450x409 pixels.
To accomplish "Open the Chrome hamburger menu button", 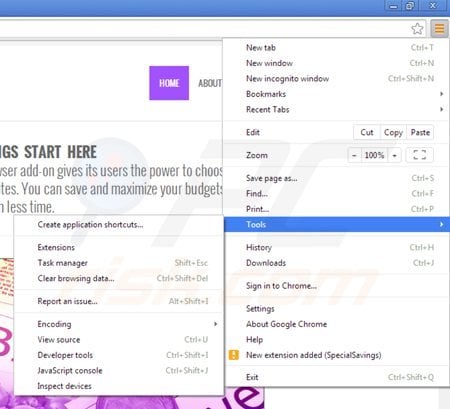I will (439, 29).
